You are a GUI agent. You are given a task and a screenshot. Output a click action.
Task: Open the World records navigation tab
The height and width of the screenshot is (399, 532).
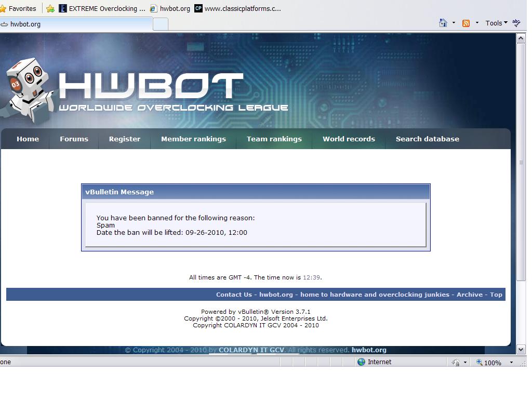click(x=349, y=139)
